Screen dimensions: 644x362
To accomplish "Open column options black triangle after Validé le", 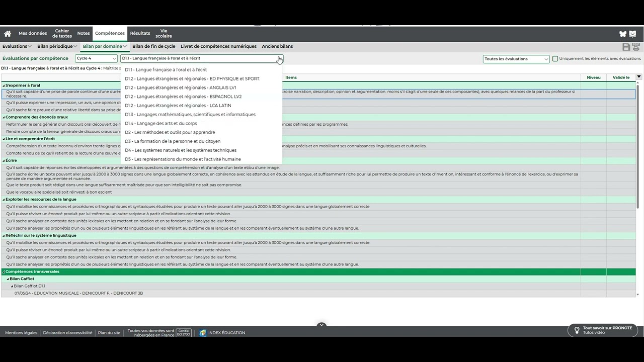I will (639, 77).
